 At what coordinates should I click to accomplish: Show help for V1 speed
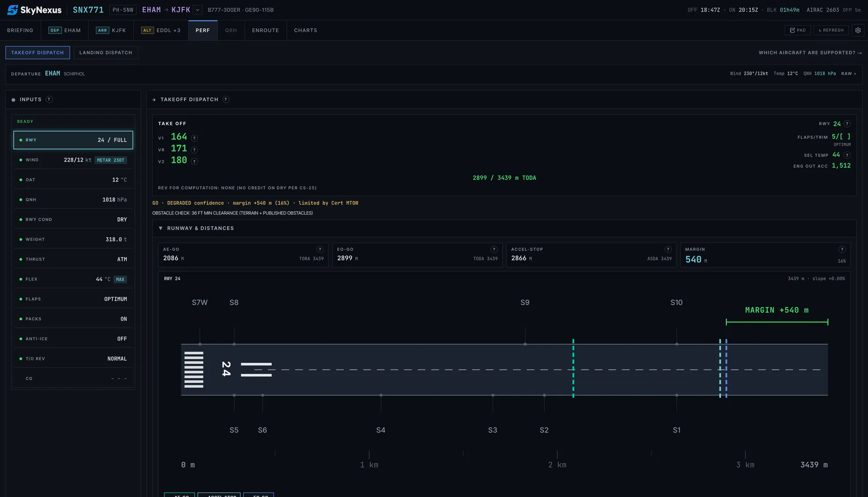click(194, 138)
